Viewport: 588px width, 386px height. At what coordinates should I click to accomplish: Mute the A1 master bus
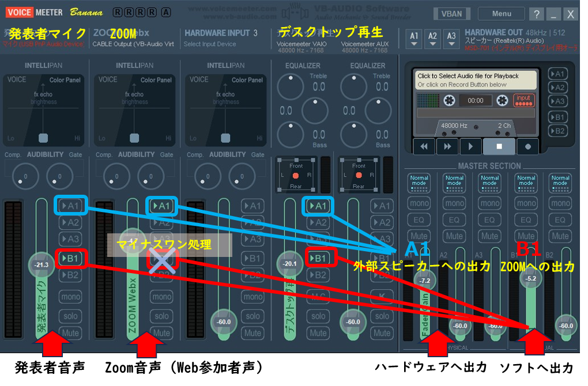419,236
